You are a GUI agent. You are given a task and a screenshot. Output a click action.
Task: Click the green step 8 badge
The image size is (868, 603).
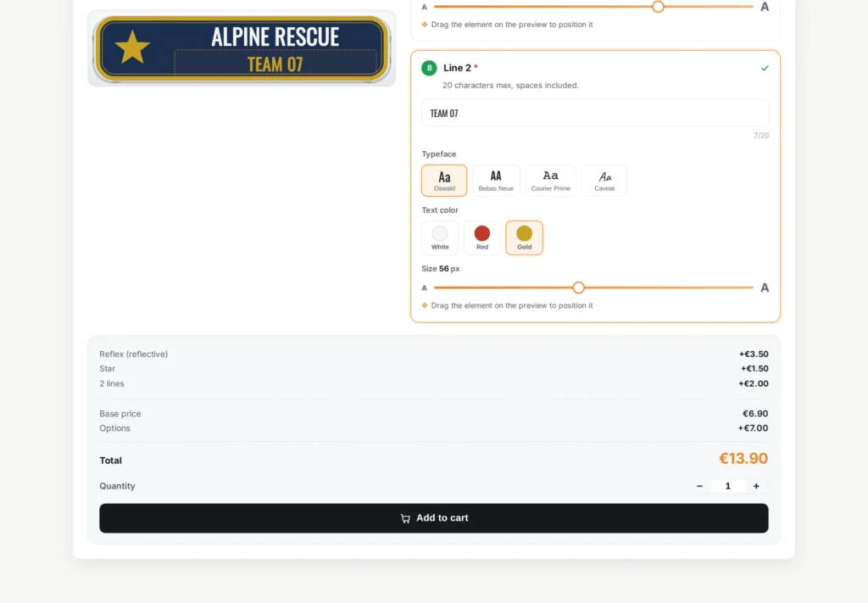point(429,68)
